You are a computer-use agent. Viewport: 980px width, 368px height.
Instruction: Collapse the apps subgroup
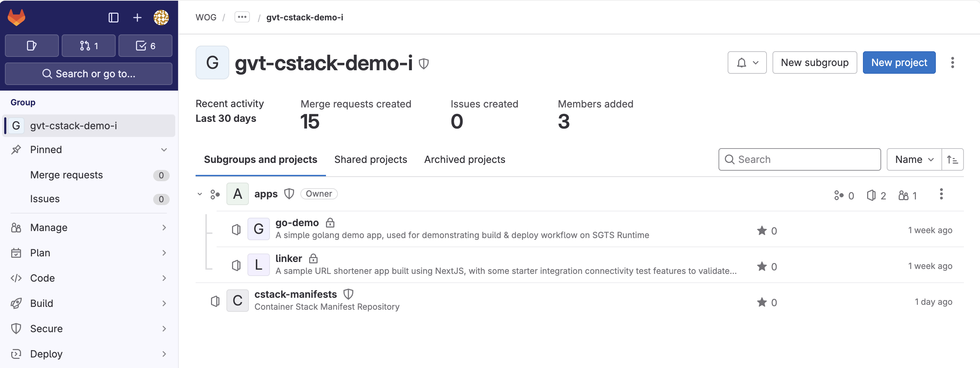pos(199,194)
